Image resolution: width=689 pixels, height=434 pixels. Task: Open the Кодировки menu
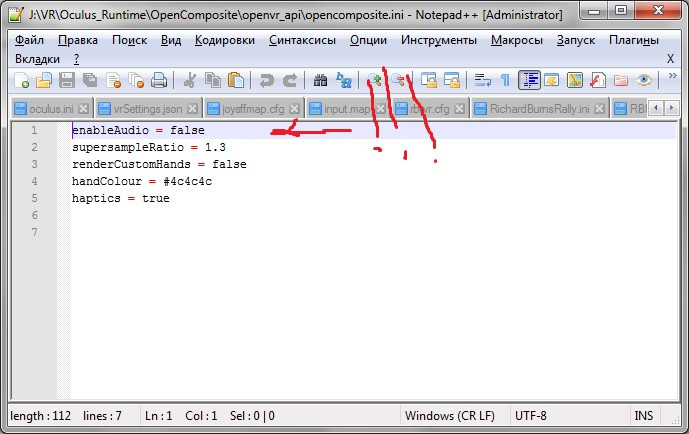pos(225,40)
